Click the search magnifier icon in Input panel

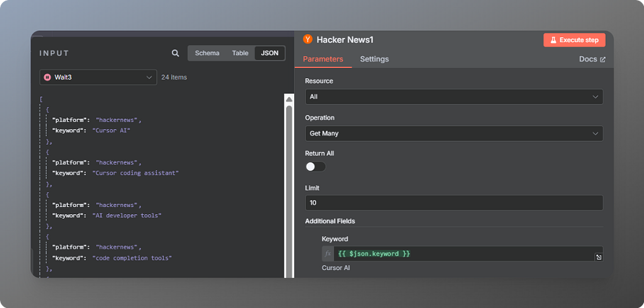[x=175, y=53]
